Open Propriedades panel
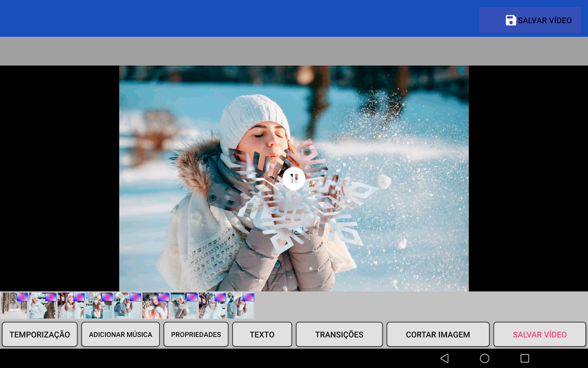 196,334
